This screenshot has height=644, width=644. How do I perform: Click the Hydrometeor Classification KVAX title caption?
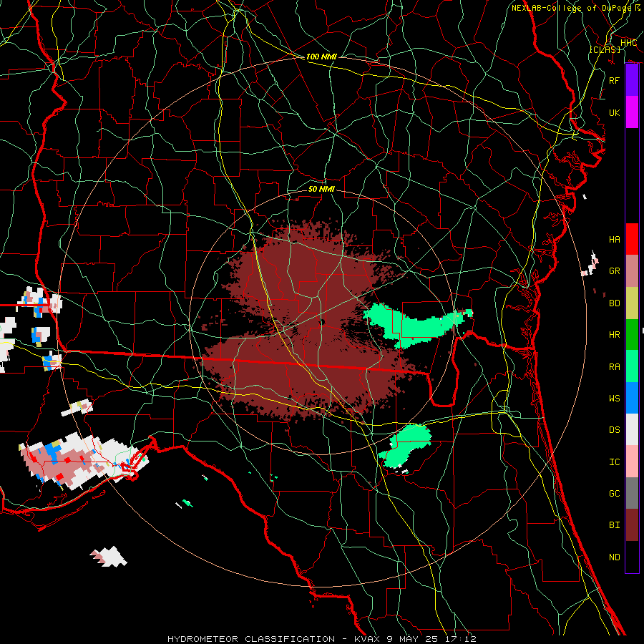(x=322, y=639)
